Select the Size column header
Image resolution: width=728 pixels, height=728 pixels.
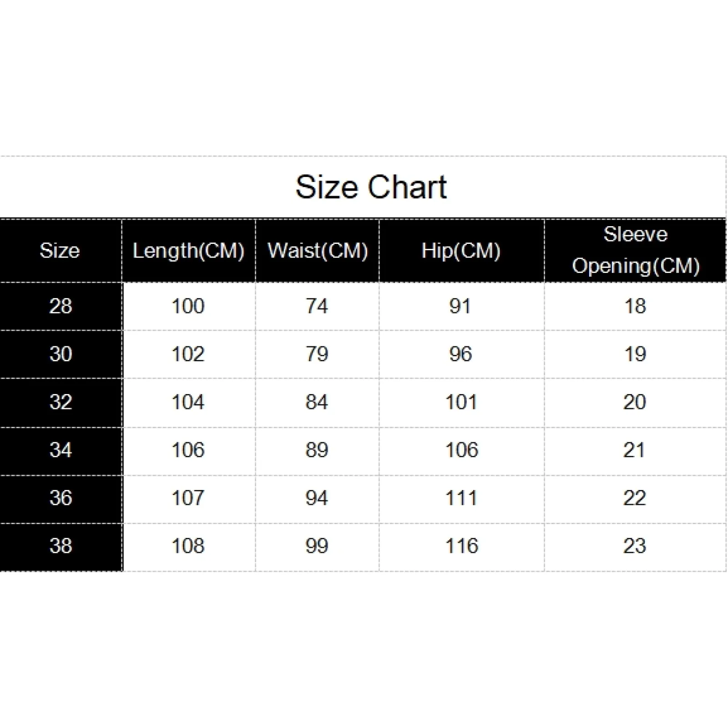point(60,251)
